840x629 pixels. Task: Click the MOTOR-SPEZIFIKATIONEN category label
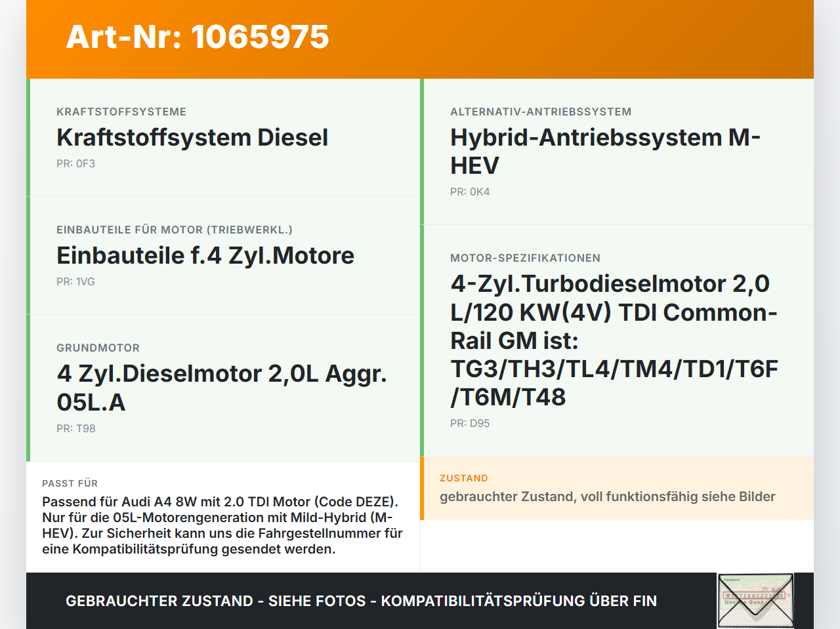point(525,258)
